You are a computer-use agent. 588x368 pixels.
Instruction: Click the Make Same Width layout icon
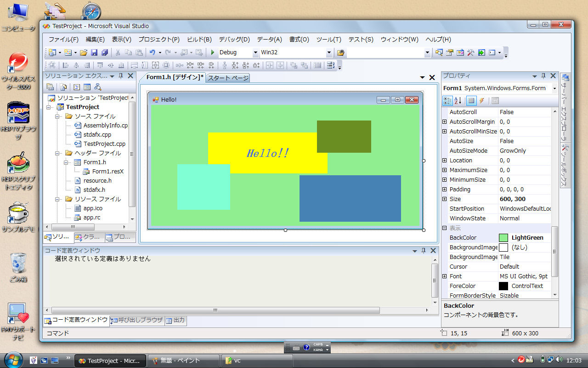134,65
